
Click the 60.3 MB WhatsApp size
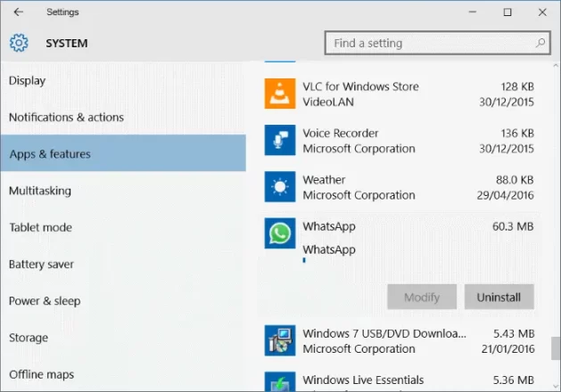(513, 226)
